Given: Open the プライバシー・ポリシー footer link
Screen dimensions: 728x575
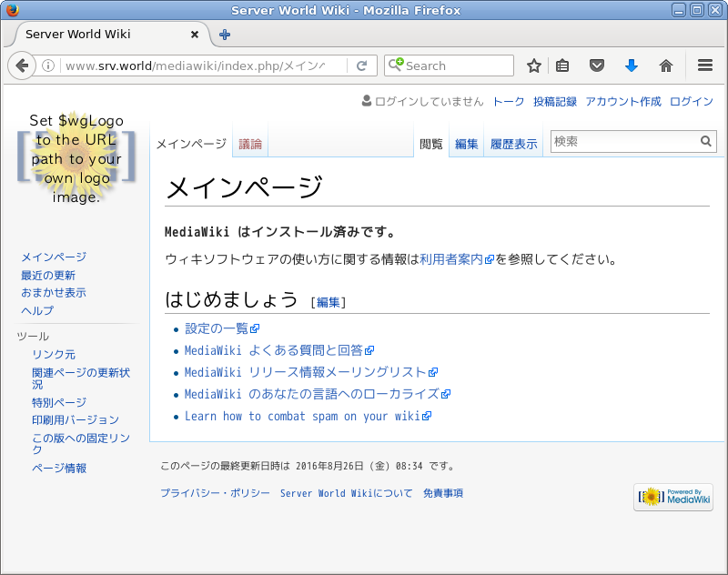Looking at the screenshot, I should click(x=215, y=493).
